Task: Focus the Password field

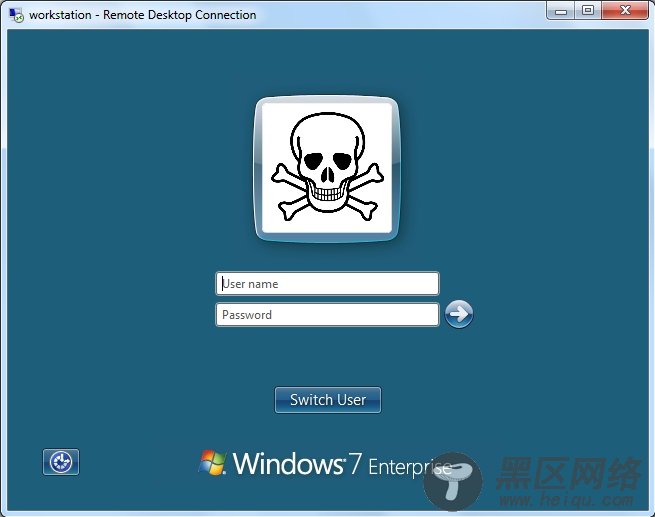Action: tap(328, 314)
